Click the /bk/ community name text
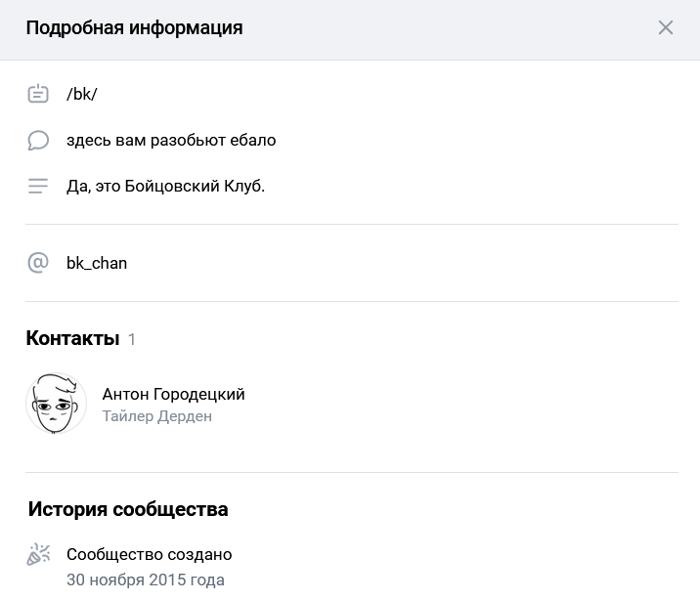Viewport: 700px width, 601px height. point(82,94)
